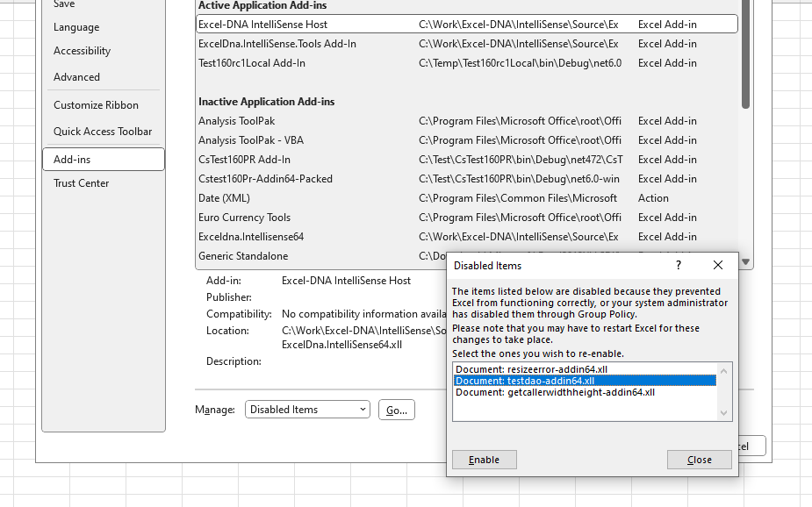Image resolution: width=812 pixels, height=507 pixels.
Task: Click the disabled items list down arrow
Action: (x=724, y=413)
